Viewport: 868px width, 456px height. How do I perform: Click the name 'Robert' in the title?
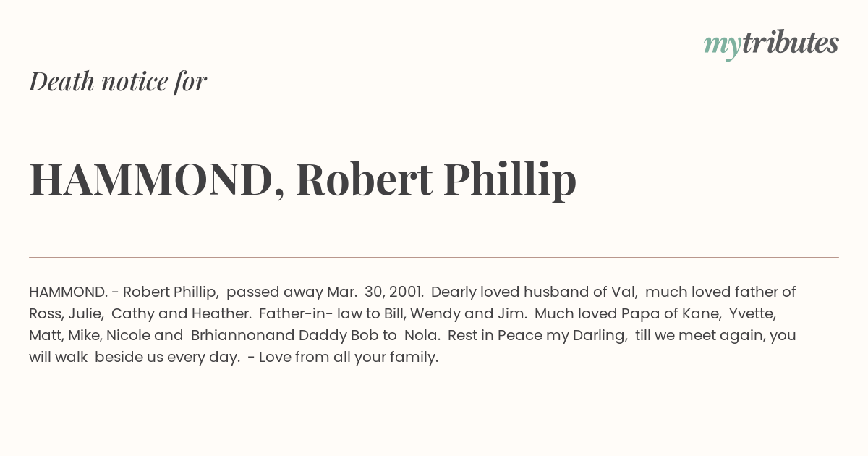[x=365, y=179]
